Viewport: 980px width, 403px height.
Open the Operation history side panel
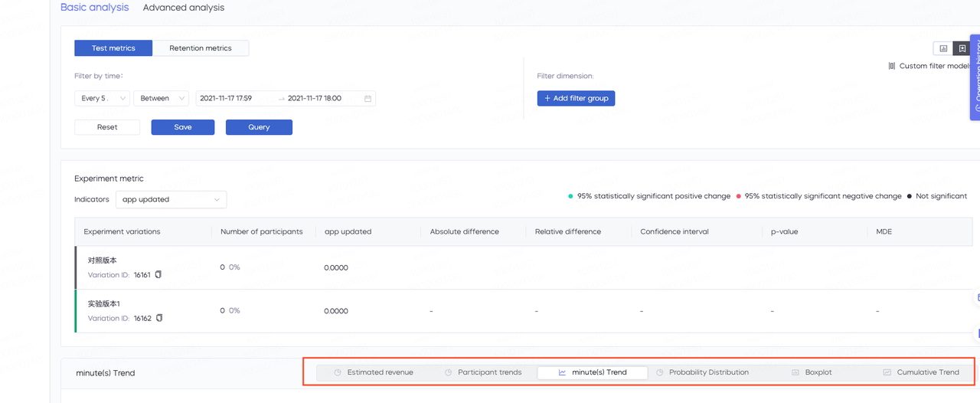[975, 77]
